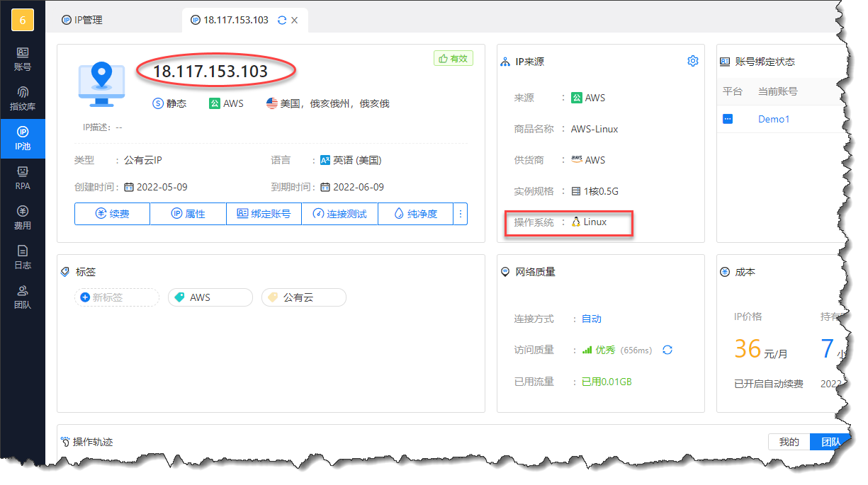Open 费用 billing section
868x485 pixels.
tap(23, 217)
